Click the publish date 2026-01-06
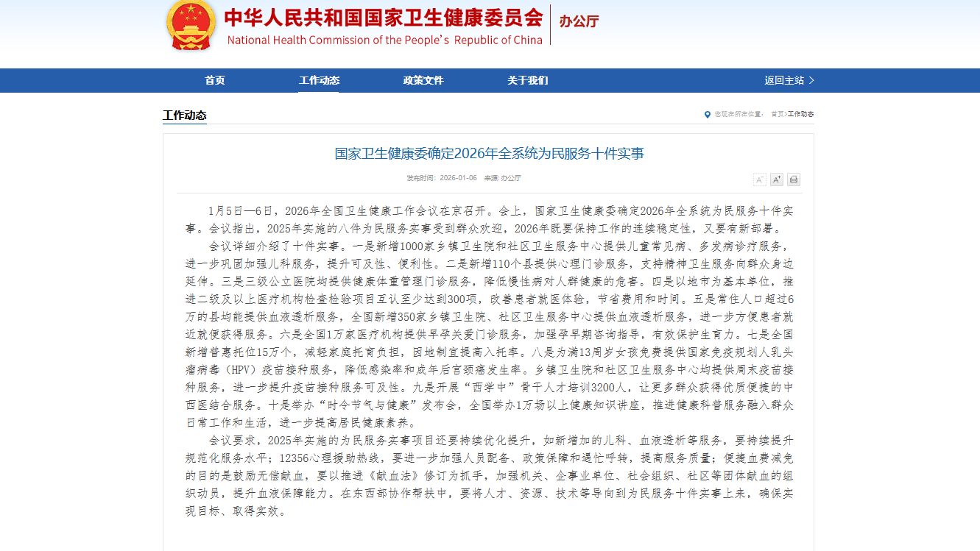Screen dimensions: 980x551 click(458, 178)
